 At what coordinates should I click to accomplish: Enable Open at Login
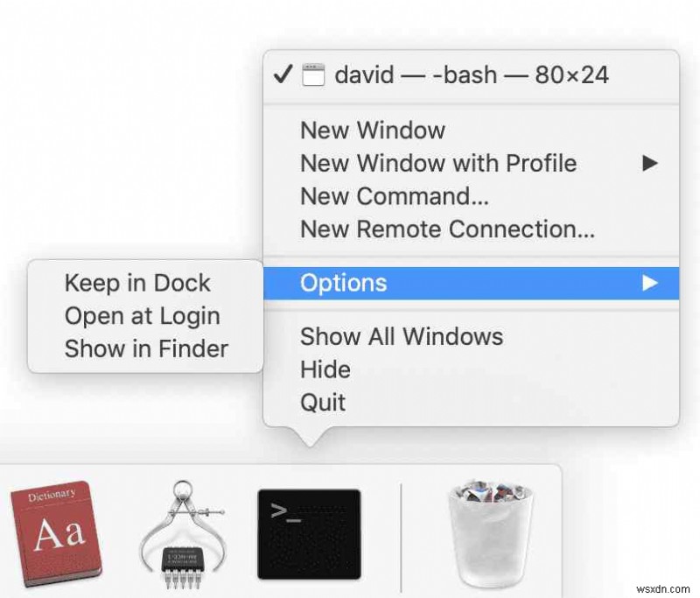click(x=142, y=316)
